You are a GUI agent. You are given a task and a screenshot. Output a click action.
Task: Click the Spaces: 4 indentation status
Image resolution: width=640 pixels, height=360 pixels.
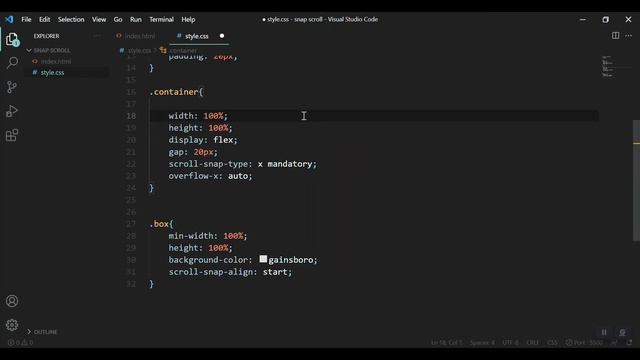(x=482, y=342)
